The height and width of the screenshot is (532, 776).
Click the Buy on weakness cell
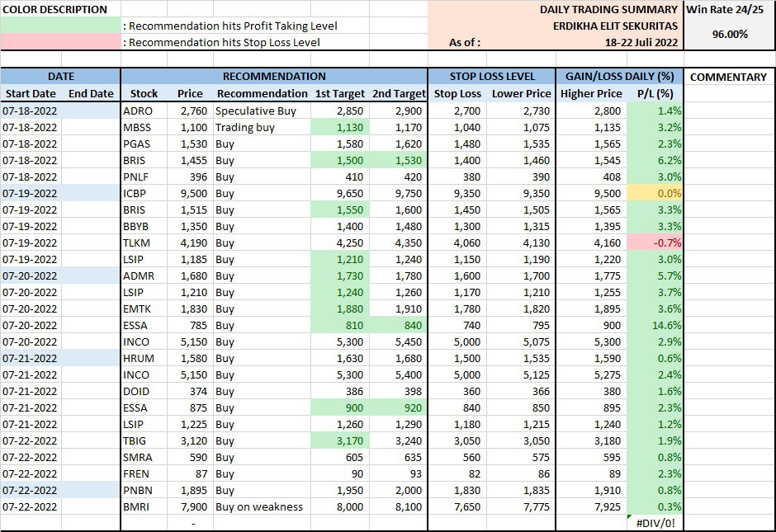259,506
